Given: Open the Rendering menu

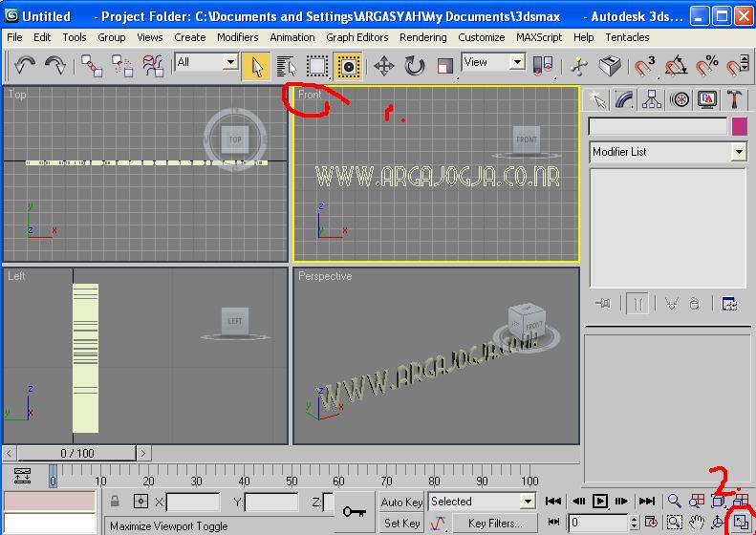Looking at the screenshot, I should click(422, 37).
